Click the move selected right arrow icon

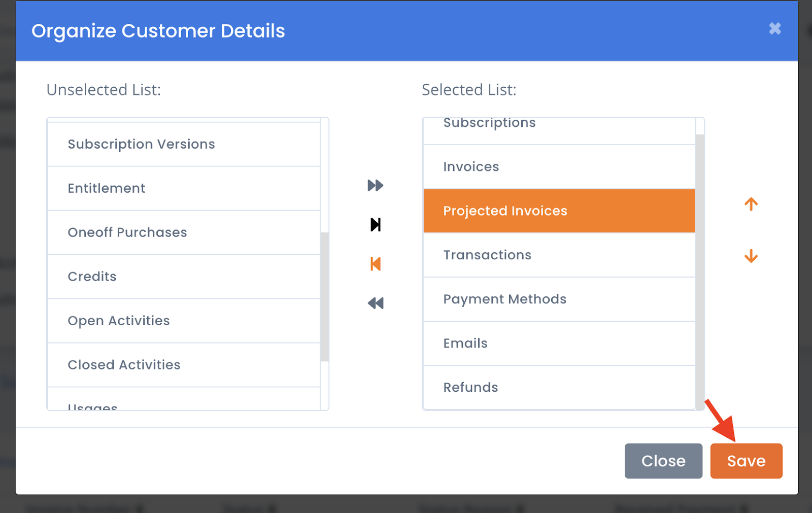(376, 224)
